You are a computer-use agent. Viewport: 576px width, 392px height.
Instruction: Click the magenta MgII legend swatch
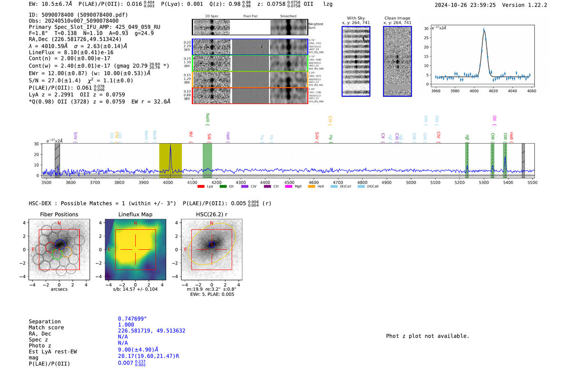point(288,186)
